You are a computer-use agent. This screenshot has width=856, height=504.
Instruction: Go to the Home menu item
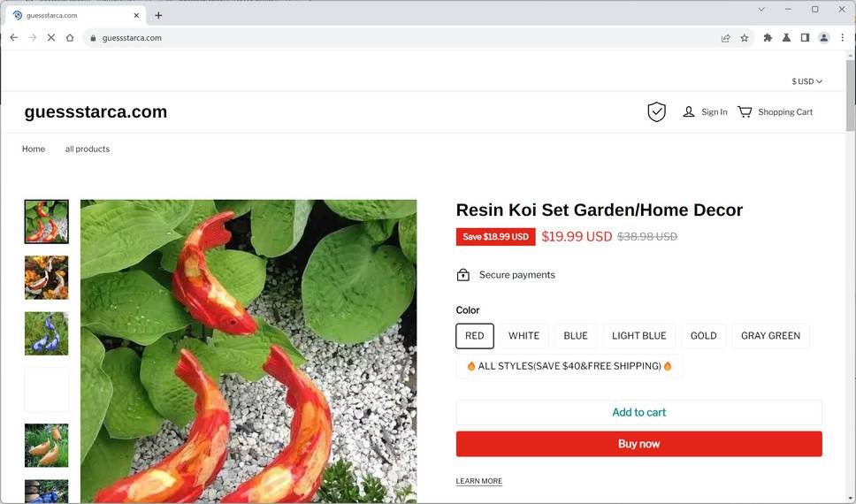(x=34, y=149)
